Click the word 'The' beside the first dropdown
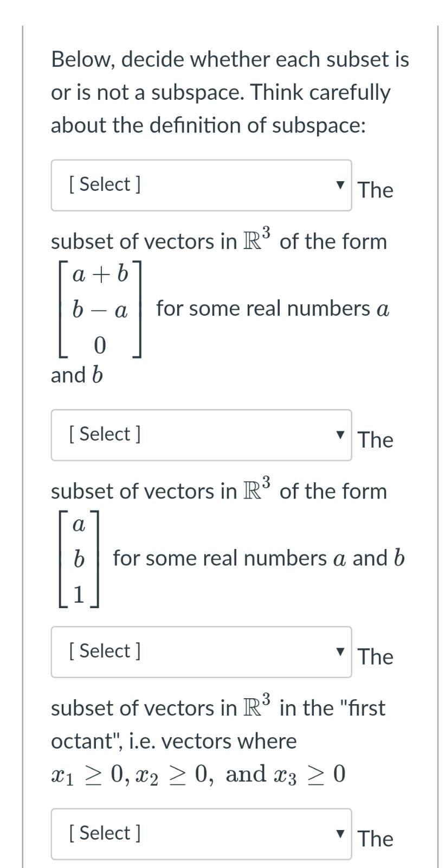445x868 pixels. (375, 190)
